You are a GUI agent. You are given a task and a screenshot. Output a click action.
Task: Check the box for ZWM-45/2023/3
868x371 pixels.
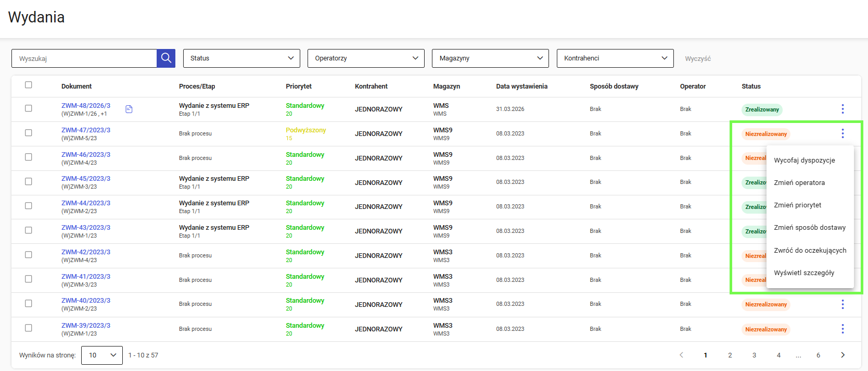tap(29, 182)
